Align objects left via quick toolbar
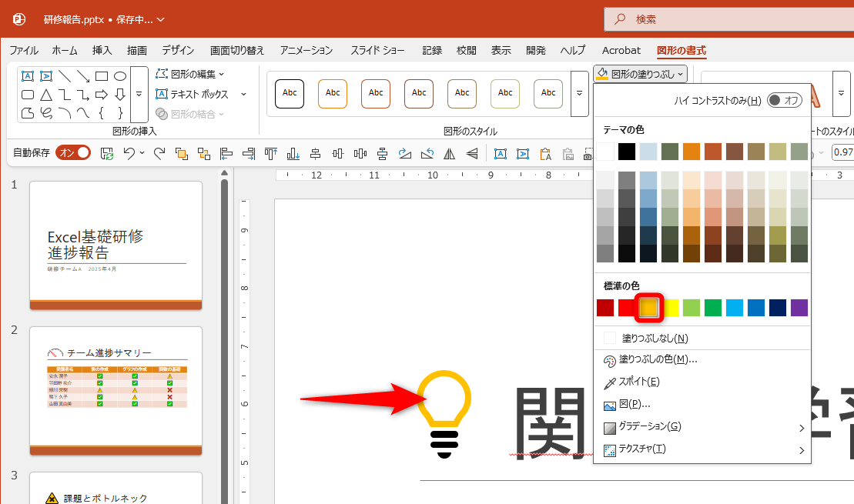 226,154
